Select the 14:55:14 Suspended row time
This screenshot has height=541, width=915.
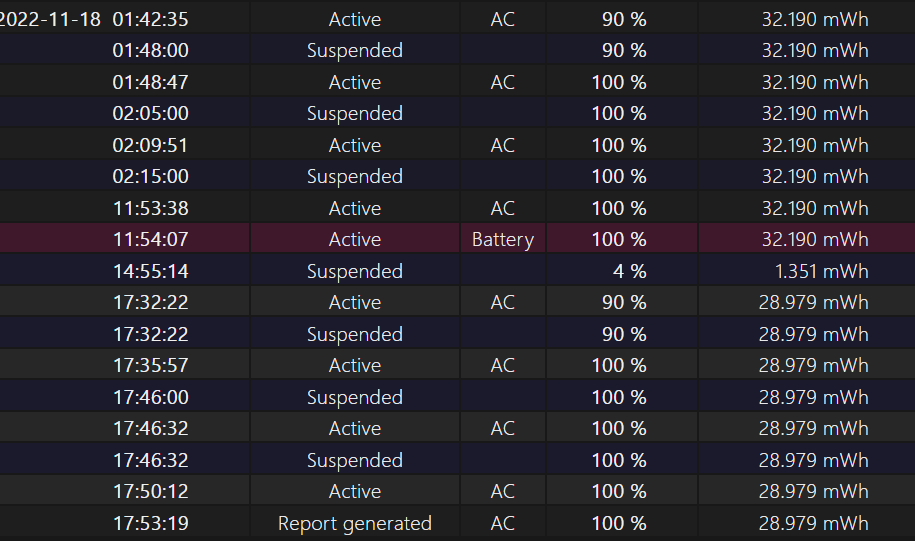pyautogui.click(x=151, y=271)
